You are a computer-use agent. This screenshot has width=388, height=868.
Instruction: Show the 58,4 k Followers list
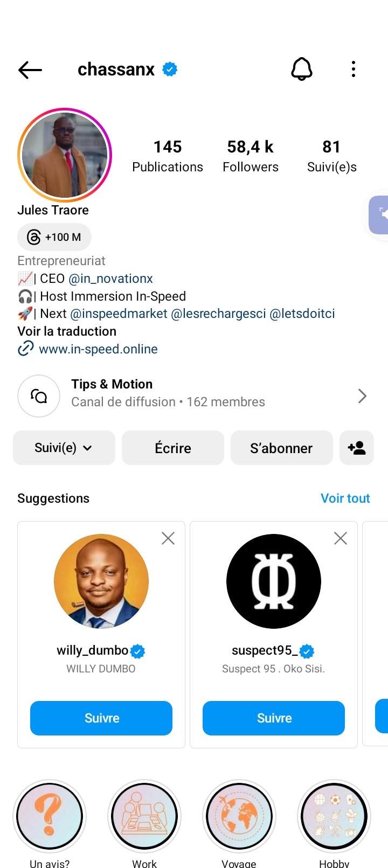251,156
